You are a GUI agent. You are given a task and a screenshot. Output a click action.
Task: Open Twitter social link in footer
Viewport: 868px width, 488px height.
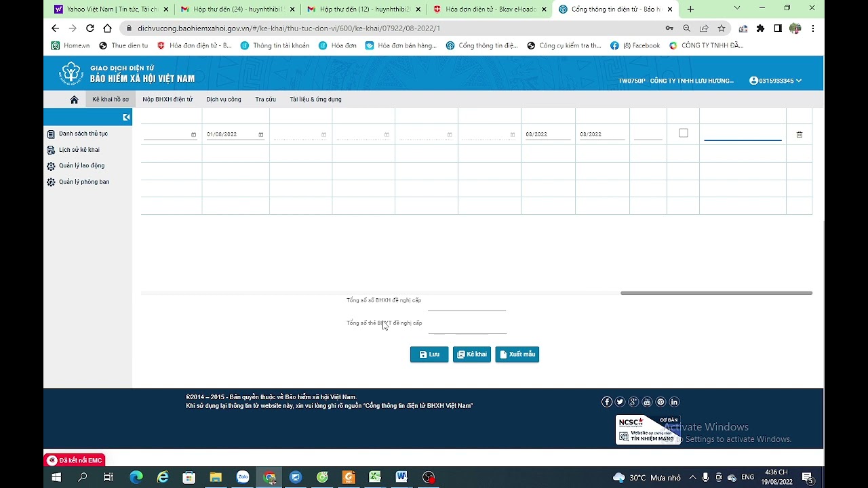[620, 402]
